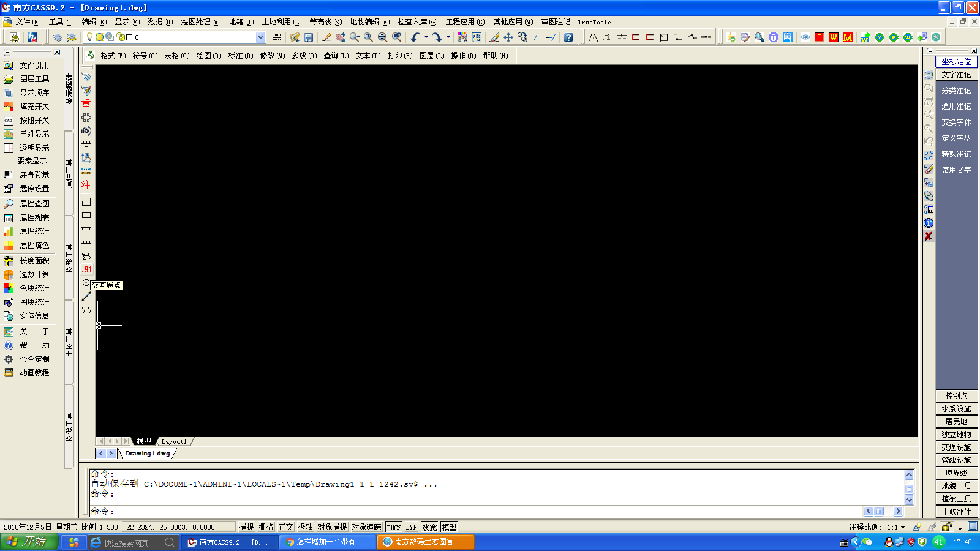The height and width of the screenshot is (551, 980).
Task: Toggle 极轴 polar tracking in status bar
Action: [305, 527]
